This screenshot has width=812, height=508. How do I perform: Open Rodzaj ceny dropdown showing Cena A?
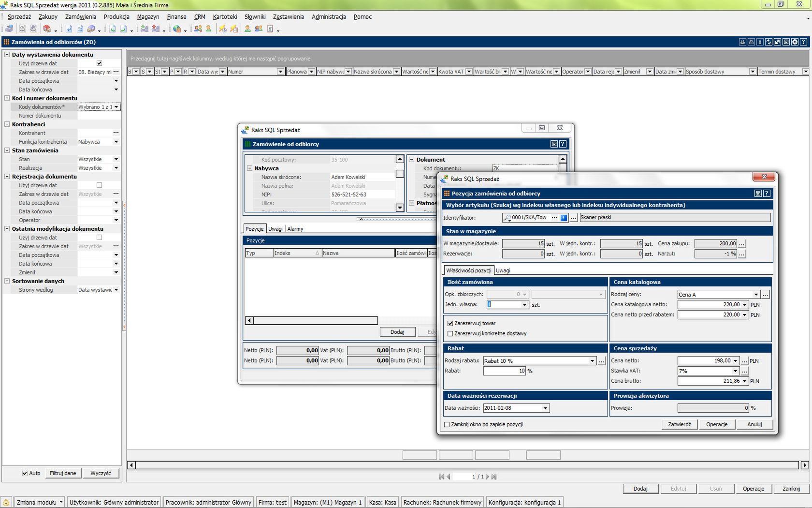[x=756, y=294]
